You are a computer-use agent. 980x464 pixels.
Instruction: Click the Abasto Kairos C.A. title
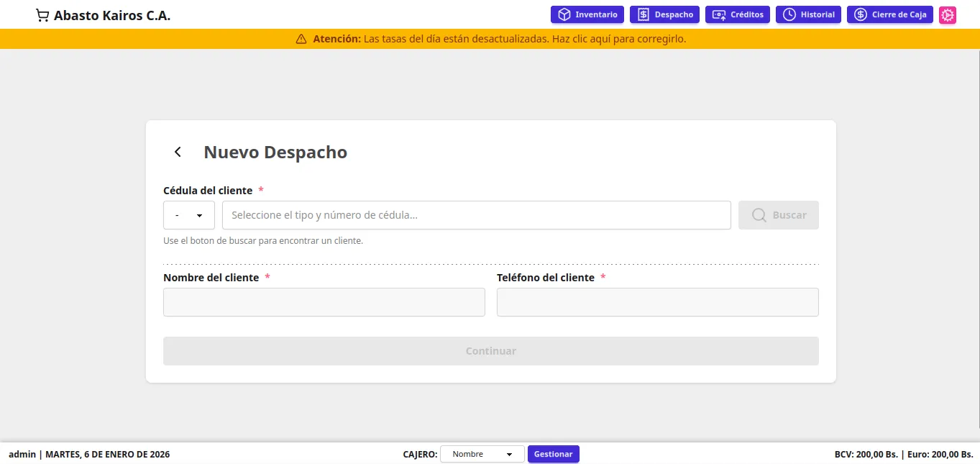click(x=112, y=15)
